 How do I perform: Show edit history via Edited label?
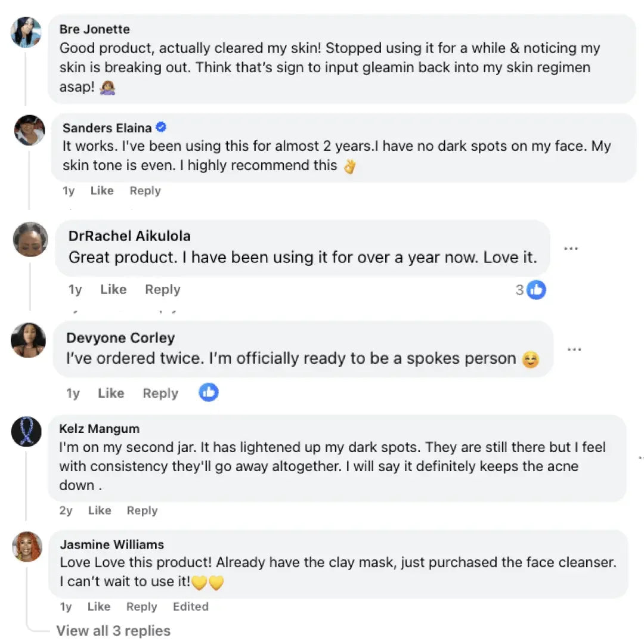[x=190, y=606]
